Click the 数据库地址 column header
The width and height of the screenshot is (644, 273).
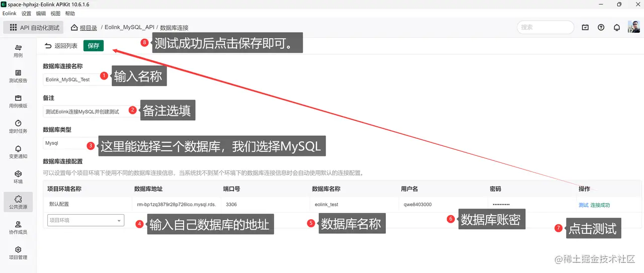[148, 189]
